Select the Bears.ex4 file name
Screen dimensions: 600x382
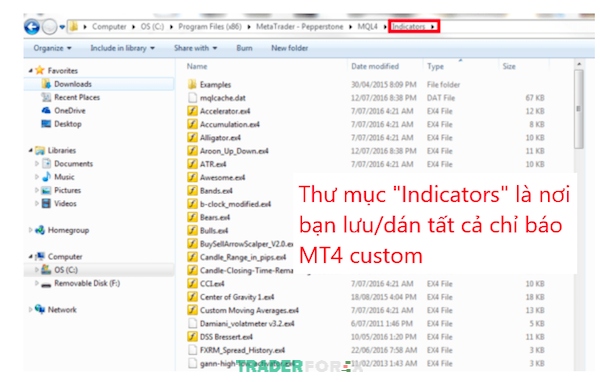click(215, 217)
